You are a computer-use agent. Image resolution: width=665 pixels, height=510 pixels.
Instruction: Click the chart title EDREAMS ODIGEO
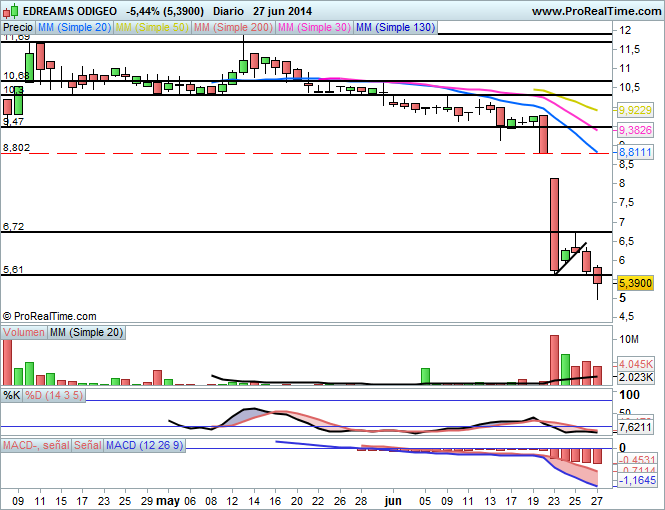[x=70, y=11]
